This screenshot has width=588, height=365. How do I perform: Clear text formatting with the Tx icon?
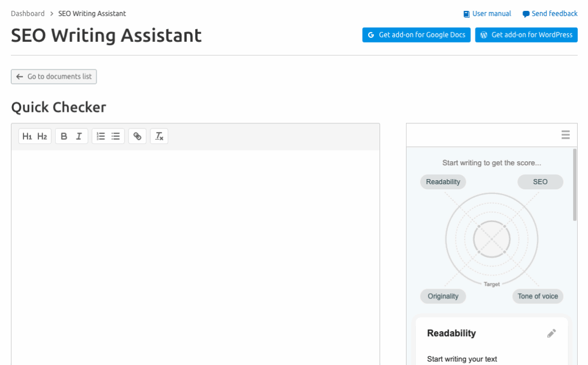pyautogui.click(x=159, y=137)
